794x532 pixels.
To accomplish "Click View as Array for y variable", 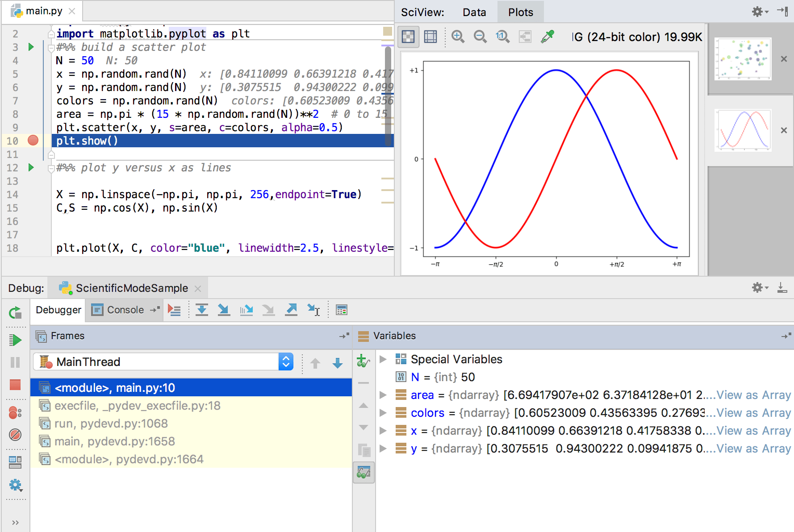I will tap(753, 449).
